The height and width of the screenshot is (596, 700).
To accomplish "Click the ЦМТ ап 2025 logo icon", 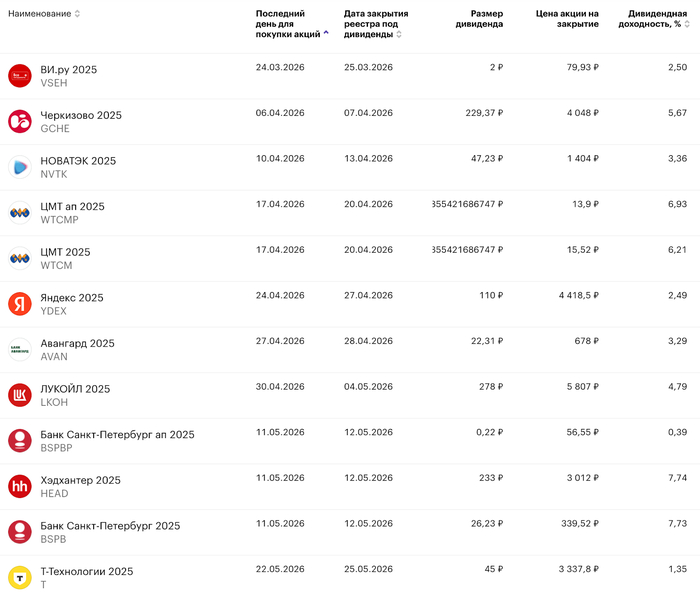I will pos(20,213).
